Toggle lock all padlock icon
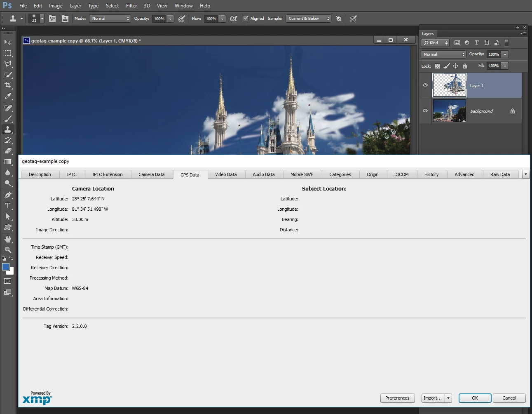Image resolution: width=532 pixels, height=414 pixels. (x=465, y=66)
